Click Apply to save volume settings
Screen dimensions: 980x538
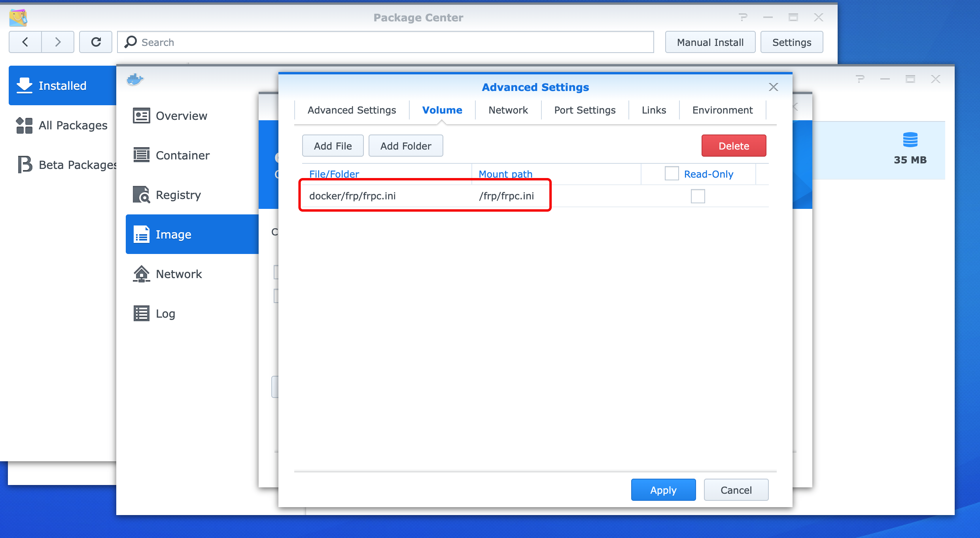[663, 490]
